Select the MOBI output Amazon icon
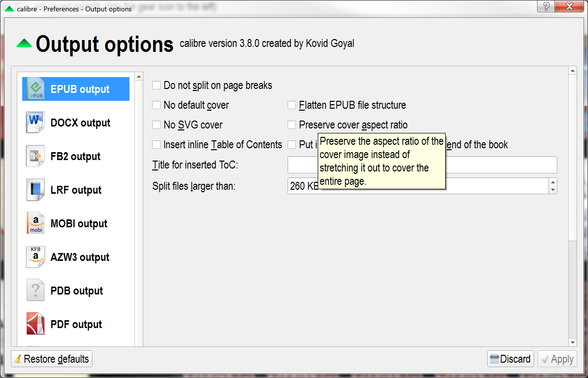The image size is (588, 378). click(x=36, y=224)
